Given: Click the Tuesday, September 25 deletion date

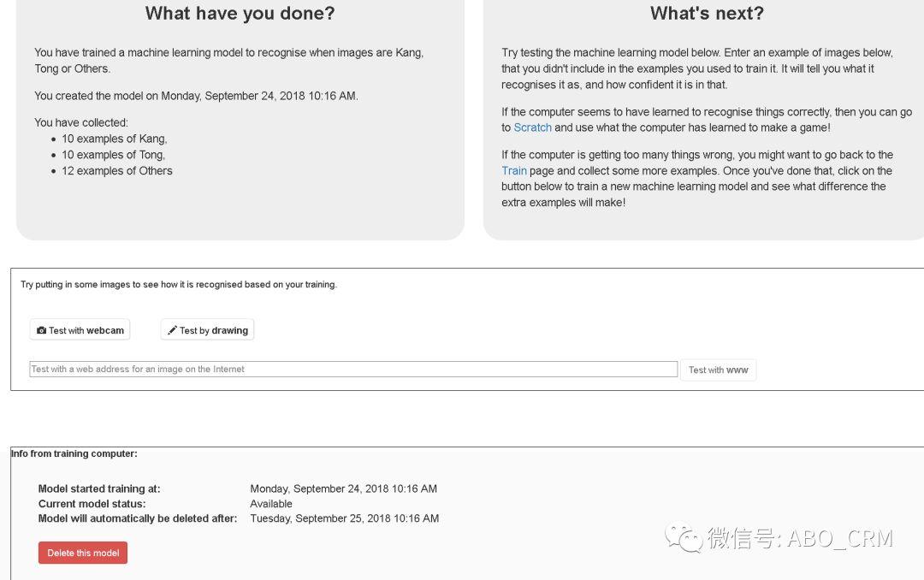Looking at the screenshot, I should 344,518.
